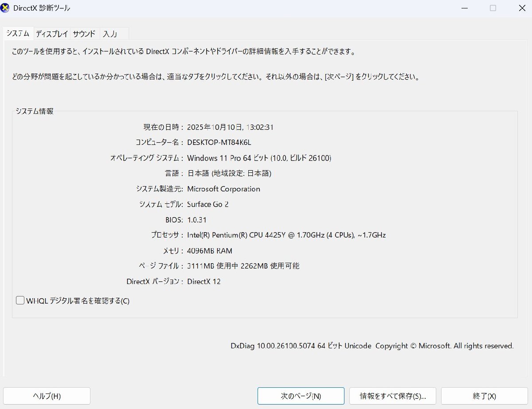Click the DirectX 12 version value
Image resolution: width=532 pixels, height=409 pixels.
click(x=204, y=281)
